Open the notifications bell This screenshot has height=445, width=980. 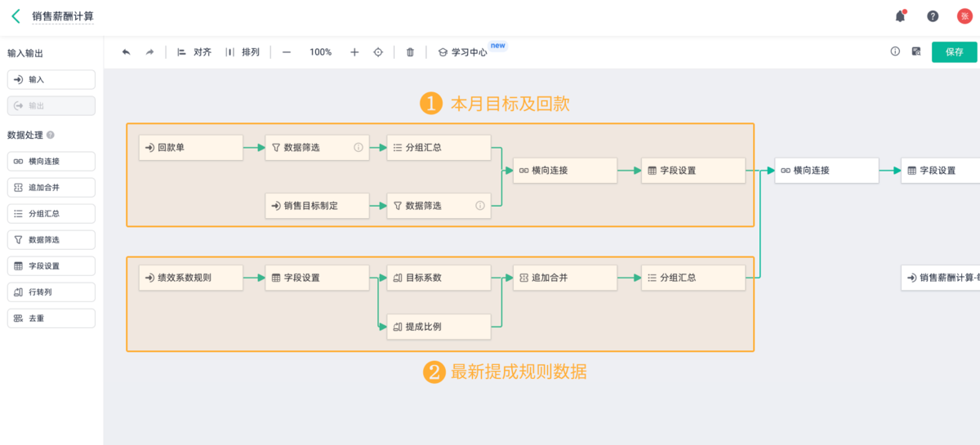click(x=900, y=16)
